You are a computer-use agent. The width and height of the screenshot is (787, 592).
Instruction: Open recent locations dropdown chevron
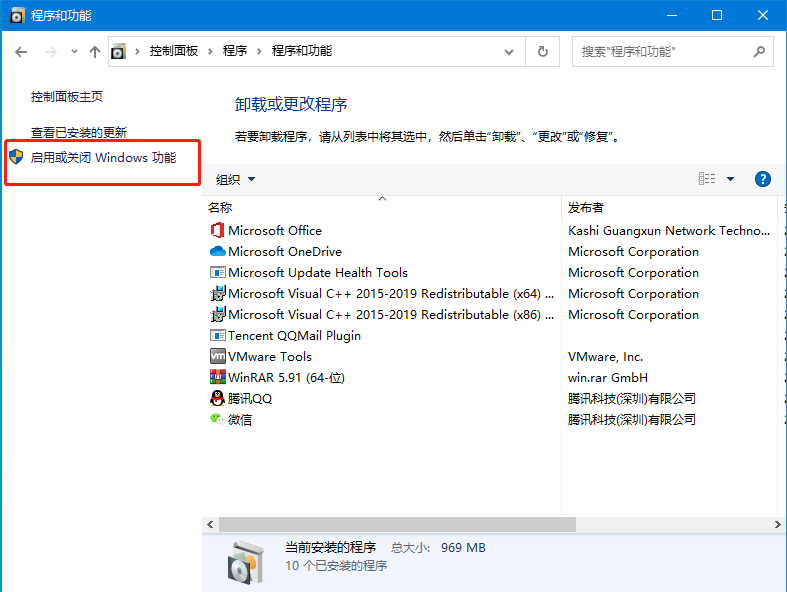point(74,51)
